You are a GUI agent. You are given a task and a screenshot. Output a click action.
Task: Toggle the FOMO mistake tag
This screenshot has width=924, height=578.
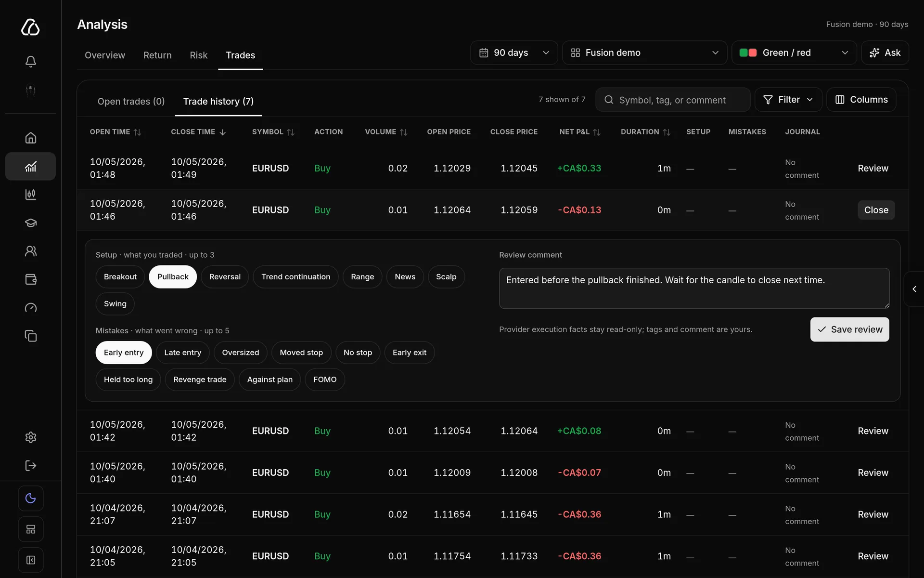tap(325, 380)
